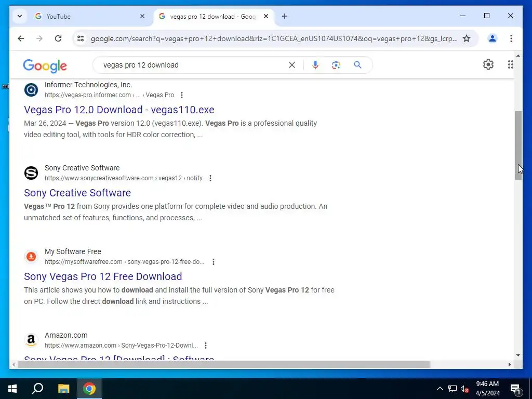The width and height of the screenshot is (532, 399).
Task: Click the vegas-pro.informer.com URL breadcrumb
Action: [109, 95]
